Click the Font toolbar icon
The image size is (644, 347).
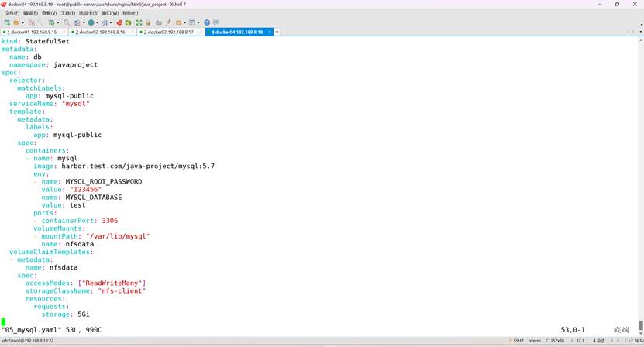(105, 22)
